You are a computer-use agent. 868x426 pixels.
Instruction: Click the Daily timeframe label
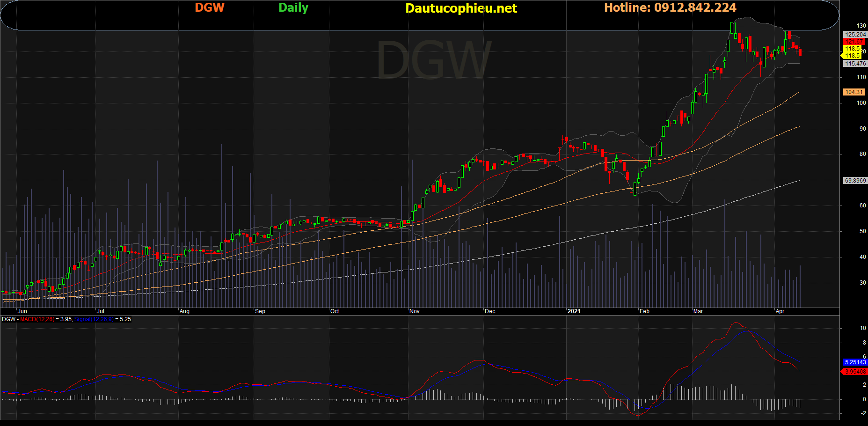tap(293, 8)
